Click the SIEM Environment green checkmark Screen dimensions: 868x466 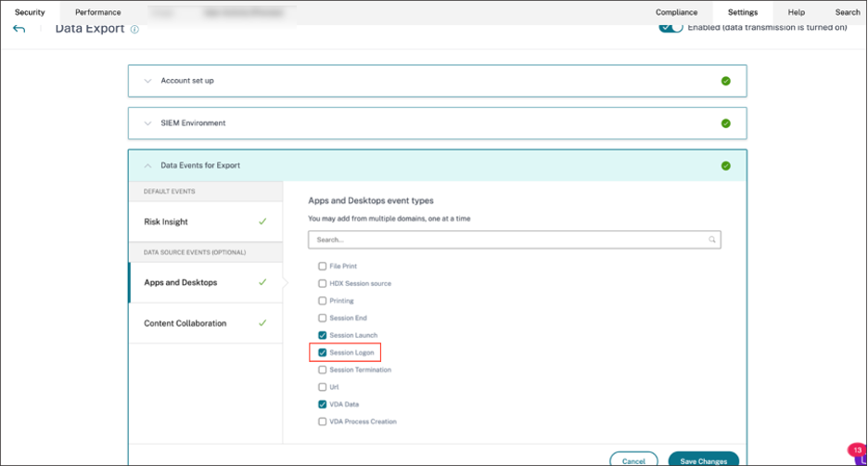tap(725, 123)
